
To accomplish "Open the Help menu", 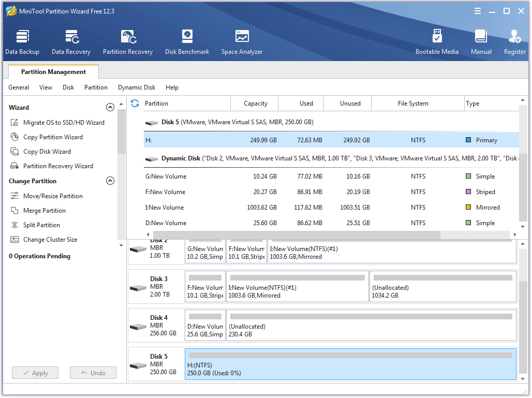I will [x=172, y=87].
